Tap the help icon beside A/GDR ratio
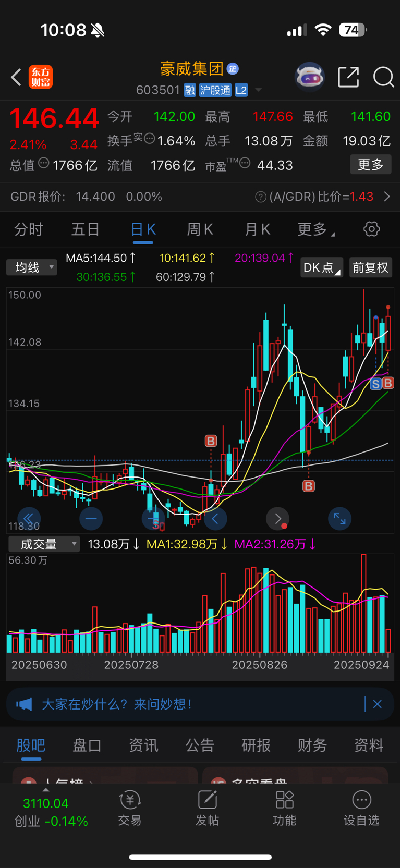Viewport: 401px width, 868px height. [261, 197]
